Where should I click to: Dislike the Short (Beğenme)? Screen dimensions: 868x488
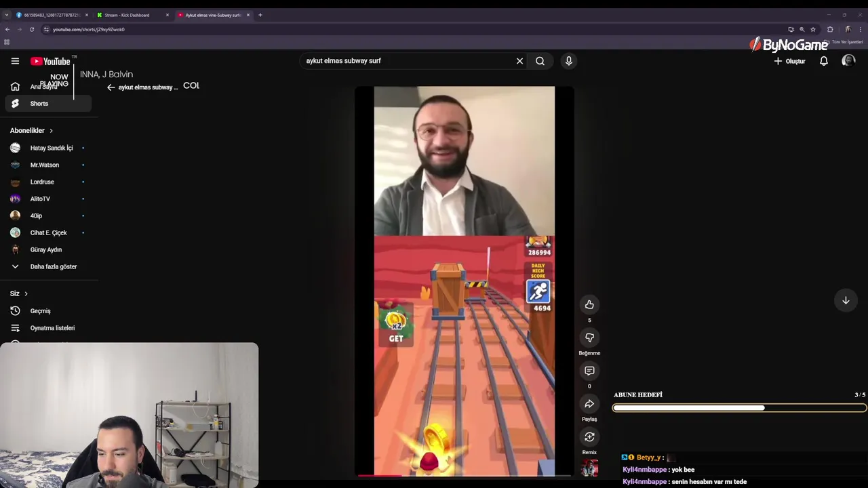coord(589,338)
